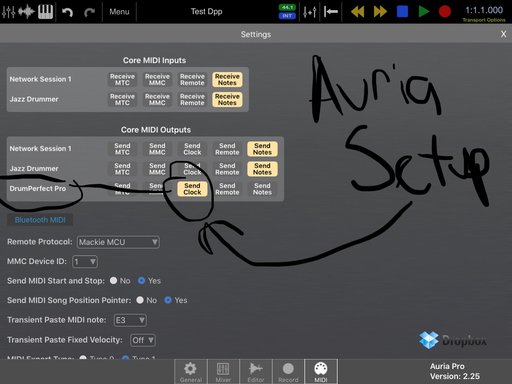Toggle Receive Remote for Jazz Drummer input

click(x=192, y=100)
